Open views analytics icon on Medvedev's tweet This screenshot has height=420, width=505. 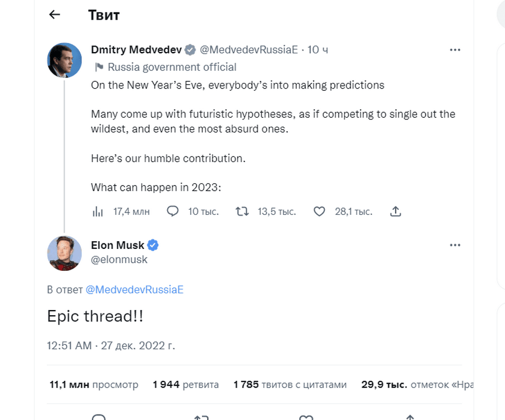tap(97, 211)
